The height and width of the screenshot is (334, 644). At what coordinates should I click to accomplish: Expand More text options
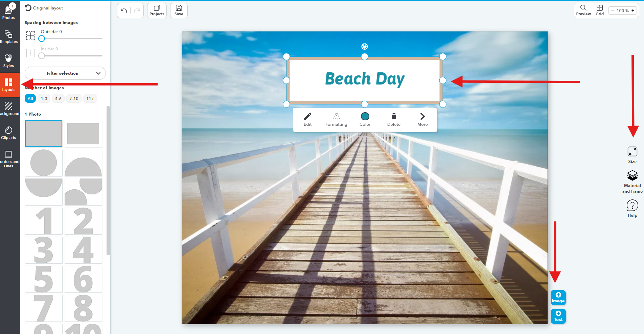422,120
